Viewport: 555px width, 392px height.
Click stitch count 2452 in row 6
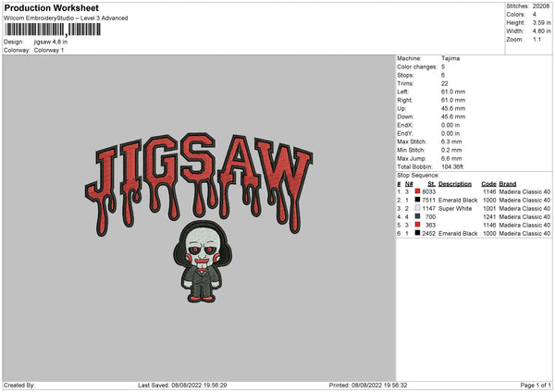click(x=428, y=234)
